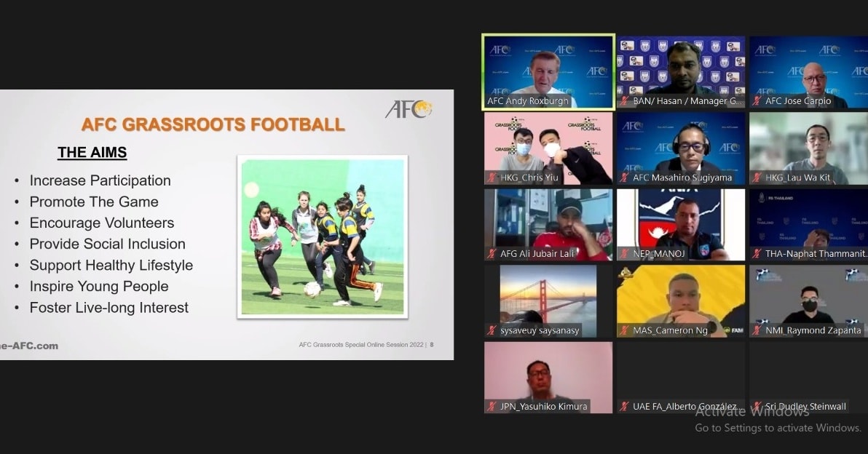Click muted mic icon beside NEP_MANOJ
Image resolution: width=868 pixels, height=454 pixels.
point(625,254)
